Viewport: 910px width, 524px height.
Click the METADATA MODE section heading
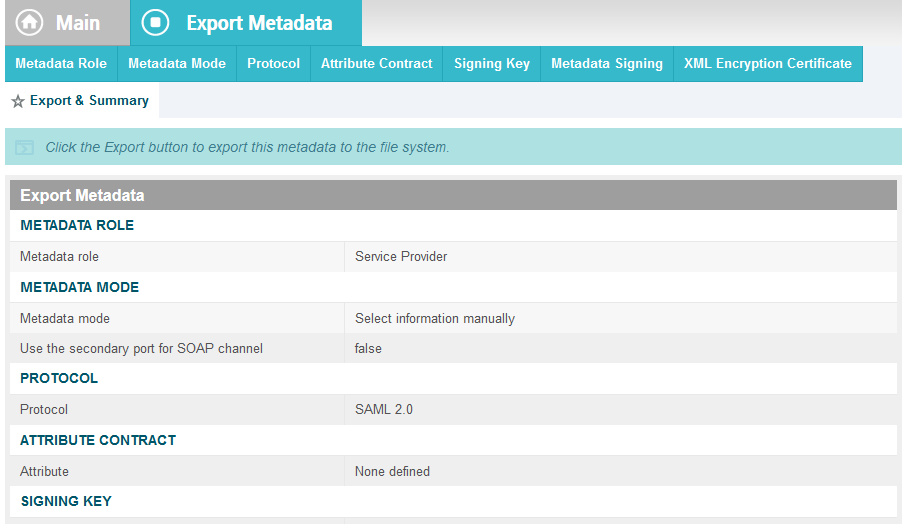(x=80, y=287)
